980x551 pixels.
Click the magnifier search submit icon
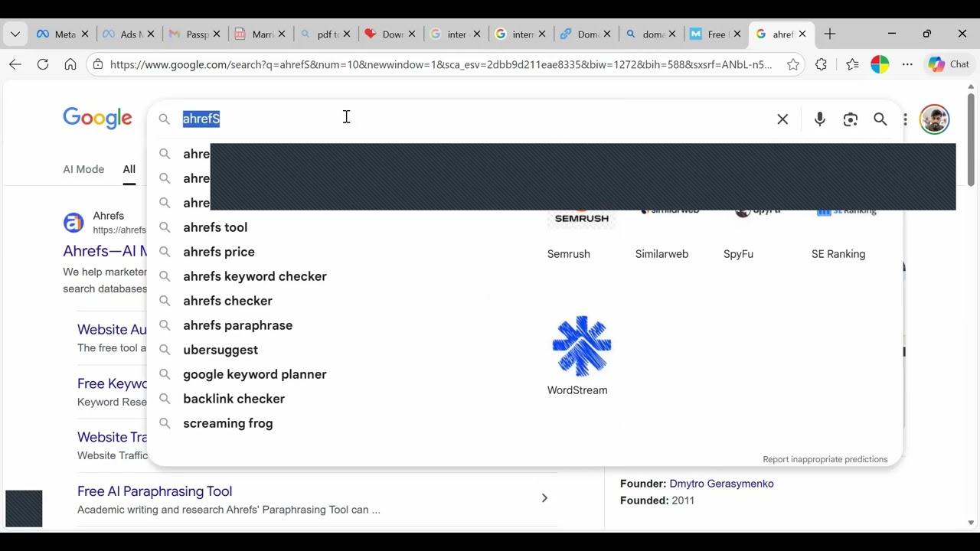[x=880, y=119]
